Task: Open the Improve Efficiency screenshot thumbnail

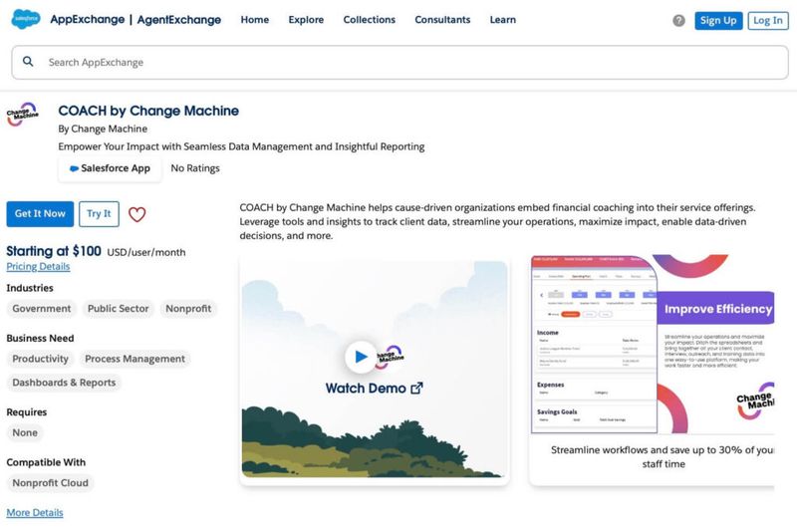Action: 653,345
